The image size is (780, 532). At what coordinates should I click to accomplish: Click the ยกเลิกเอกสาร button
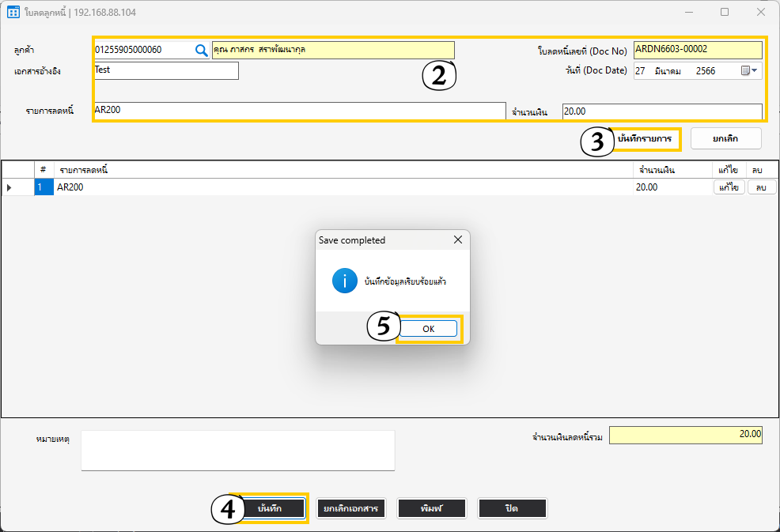pyautogui.click(x=351, y=508)
